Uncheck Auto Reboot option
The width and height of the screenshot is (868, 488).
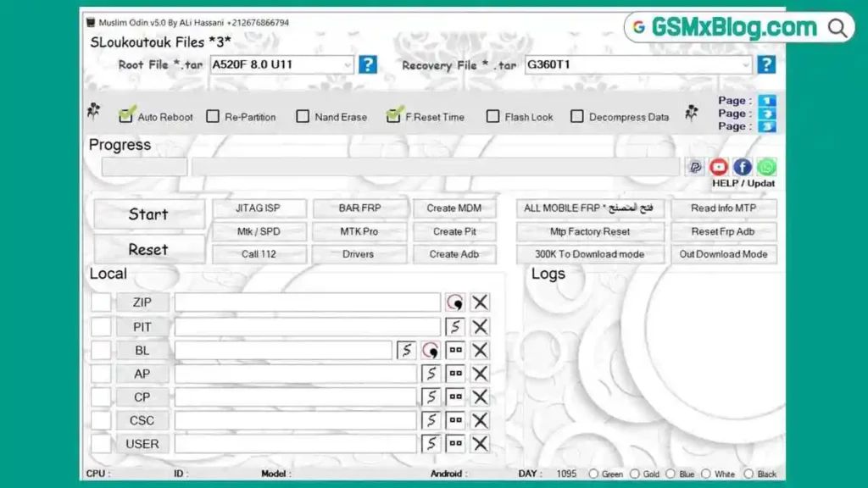[x=126, y=115]
